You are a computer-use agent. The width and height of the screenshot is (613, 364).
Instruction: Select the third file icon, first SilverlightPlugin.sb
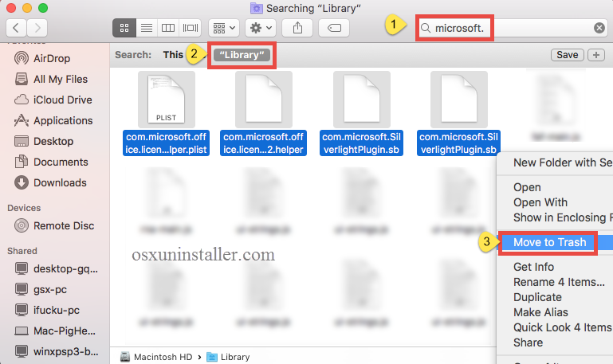click(x=362, y=100)
